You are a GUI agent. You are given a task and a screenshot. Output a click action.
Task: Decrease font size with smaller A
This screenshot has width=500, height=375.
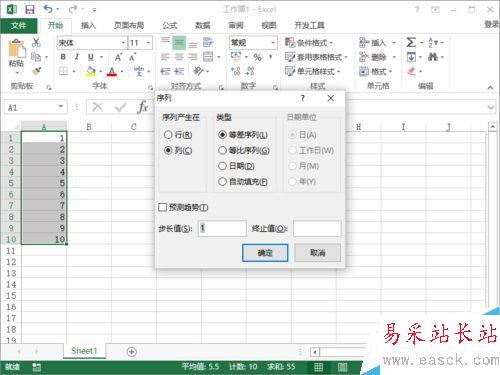tap(133, 57)
